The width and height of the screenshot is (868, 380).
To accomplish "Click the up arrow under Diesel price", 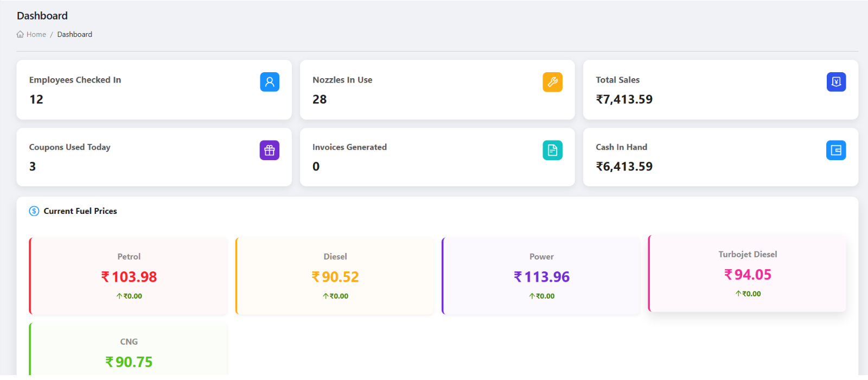I will pos(325,296).
